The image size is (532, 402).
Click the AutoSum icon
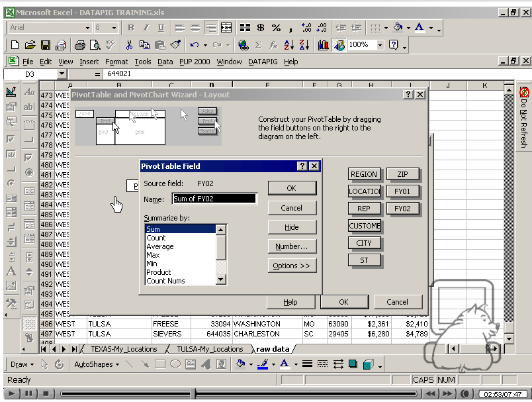258,45
